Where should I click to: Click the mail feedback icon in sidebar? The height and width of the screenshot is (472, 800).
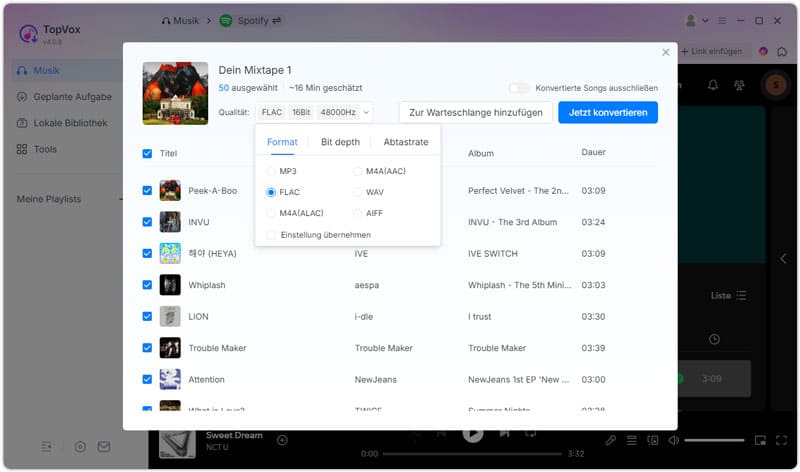104,446
